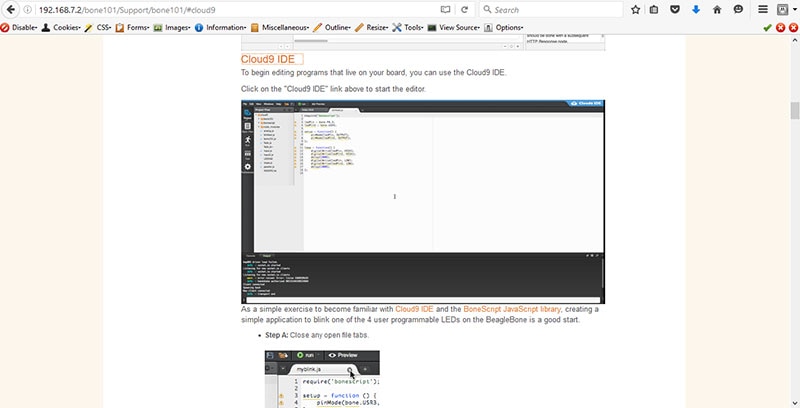Open the Firefox downloads arrow icon
The width and height of the screenshot is (800, 408).
coord(695,9)
